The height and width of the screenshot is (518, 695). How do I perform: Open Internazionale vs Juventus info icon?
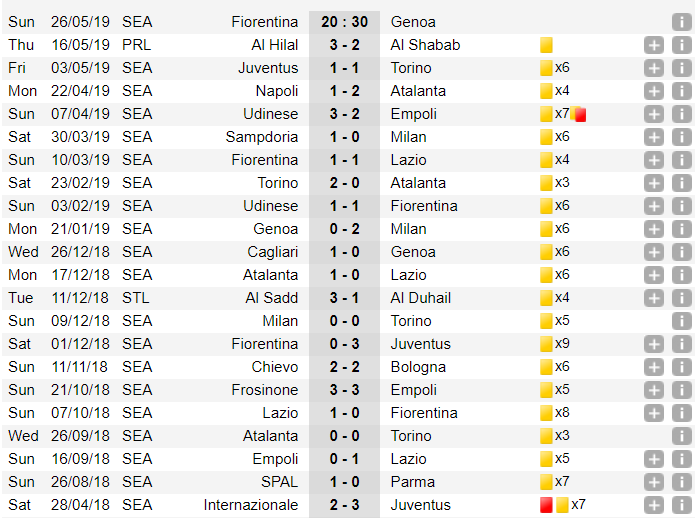tap(681, 505)
